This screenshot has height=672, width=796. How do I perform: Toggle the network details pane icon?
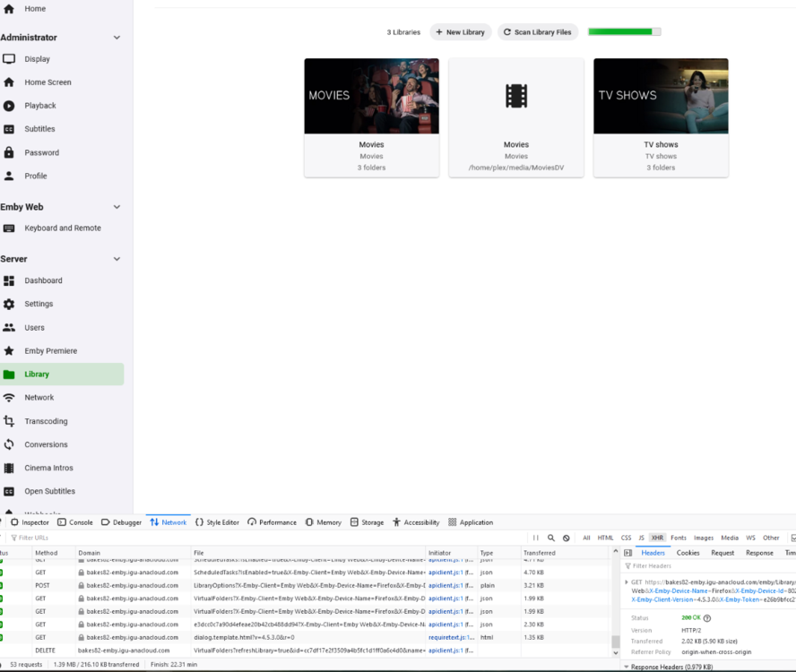tap(628, 553)
